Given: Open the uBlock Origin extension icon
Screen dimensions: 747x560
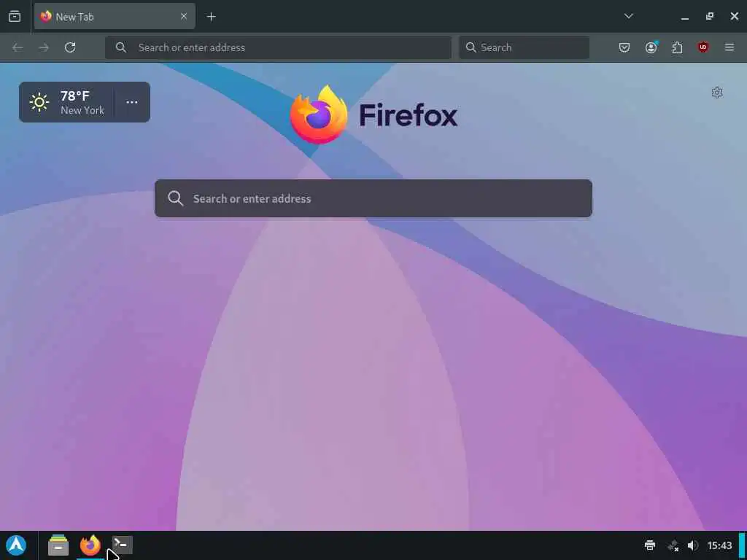Looking at the screenshot, I should tap(703, 47).
